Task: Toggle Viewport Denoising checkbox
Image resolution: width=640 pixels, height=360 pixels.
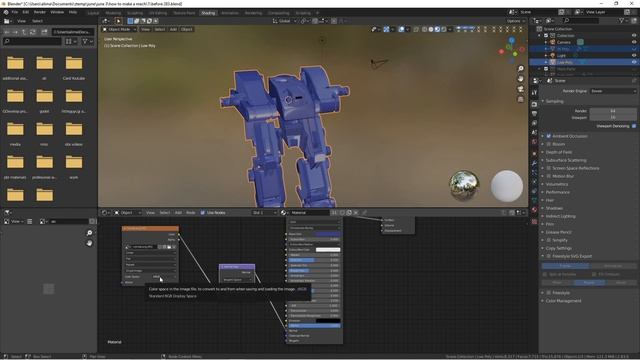Action: click(x=634, y=126)
